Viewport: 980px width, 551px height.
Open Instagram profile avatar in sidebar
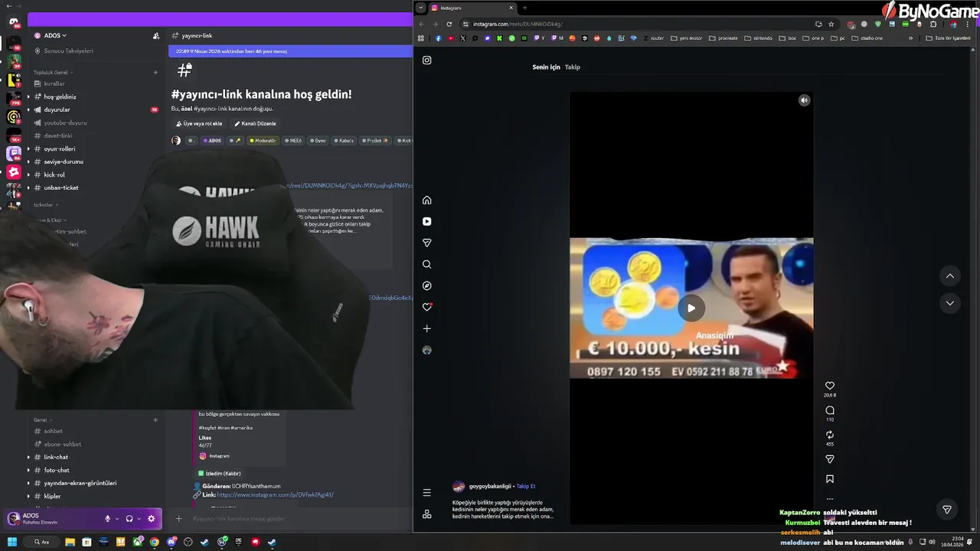pyautogui.click(x=426, y=350)
